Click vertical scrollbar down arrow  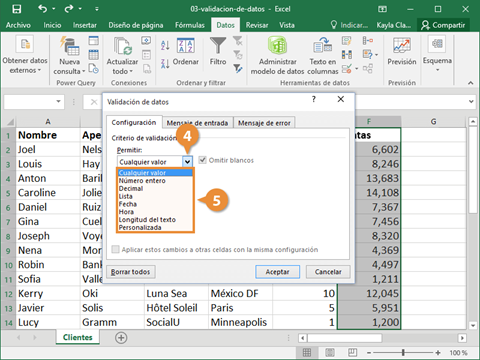coord(472,325)
